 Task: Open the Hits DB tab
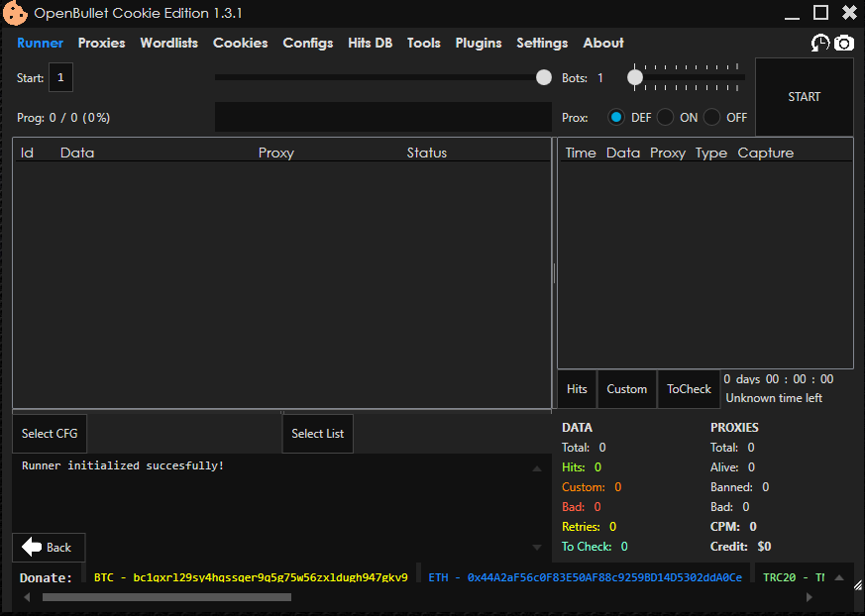tap(370, 43)
